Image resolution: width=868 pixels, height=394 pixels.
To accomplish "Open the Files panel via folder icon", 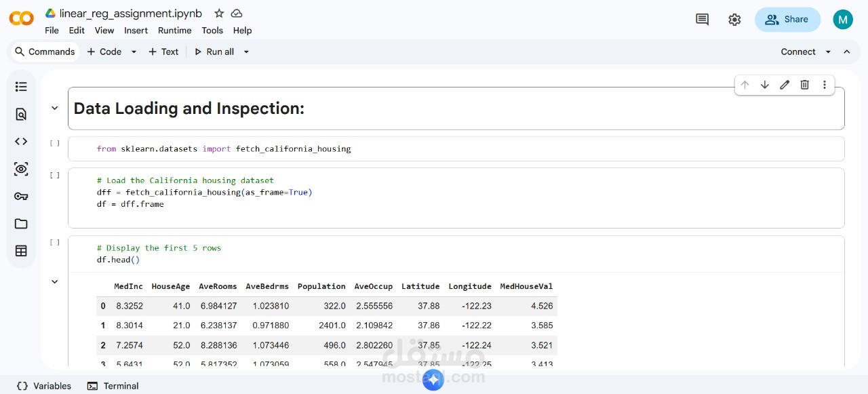I will [x=21, y=223].
